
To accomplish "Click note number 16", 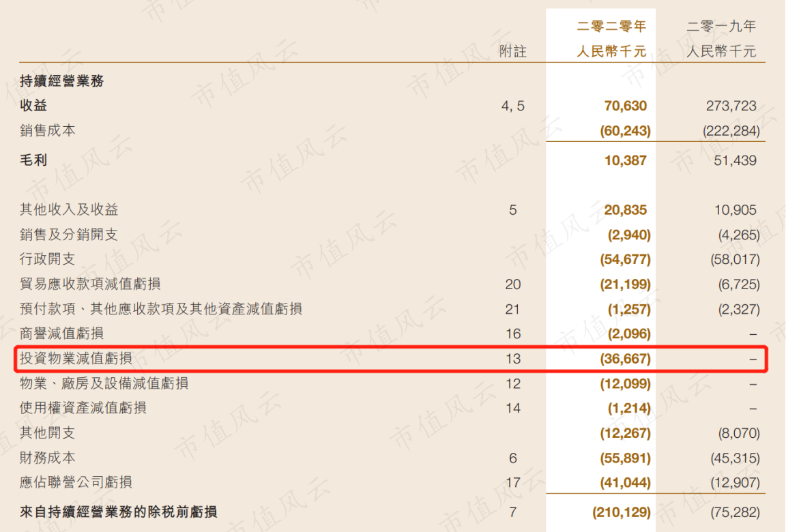I will pos(513,334).
